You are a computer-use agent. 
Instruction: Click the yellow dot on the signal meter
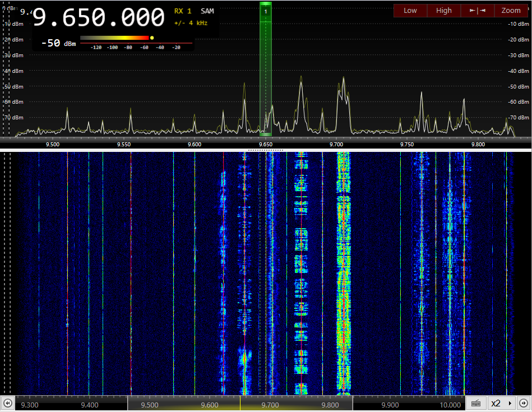(152, 38)
